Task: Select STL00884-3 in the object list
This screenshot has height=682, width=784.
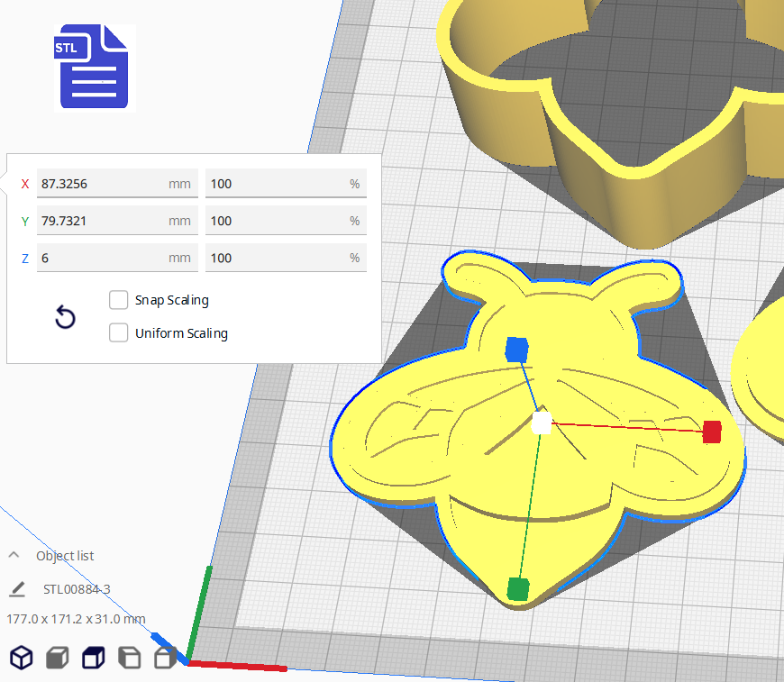Action: pyautogui.click(x=77, y=590)
